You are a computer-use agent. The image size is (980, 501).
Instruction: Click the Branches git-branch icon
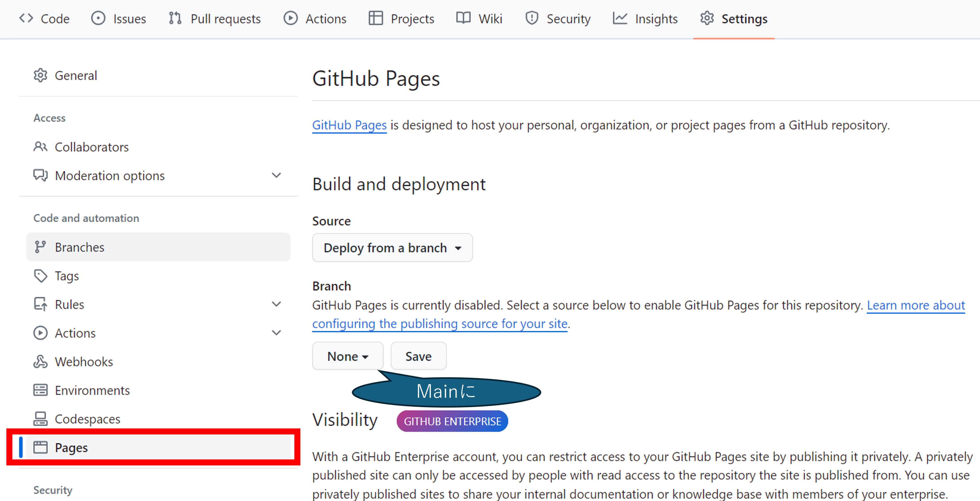click(40, 247)
